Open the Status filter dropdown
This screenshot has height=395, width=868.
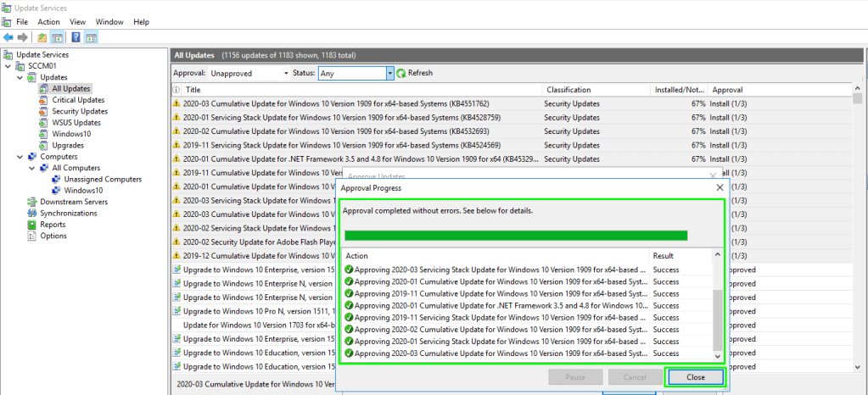pos(390,74)
